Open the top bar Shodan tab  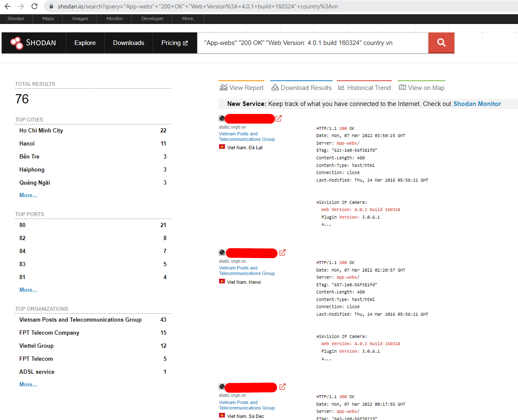point(16,18)
